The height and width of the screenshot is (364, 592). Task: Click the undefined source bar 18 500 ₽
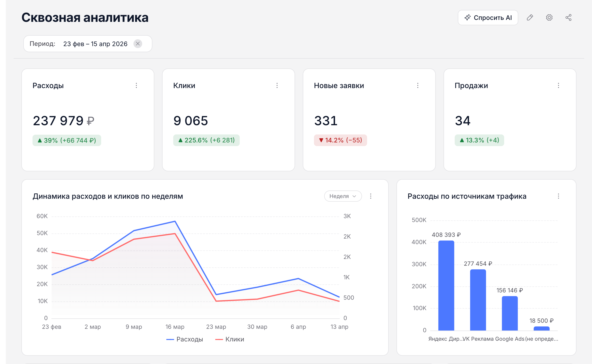point(542,329)
